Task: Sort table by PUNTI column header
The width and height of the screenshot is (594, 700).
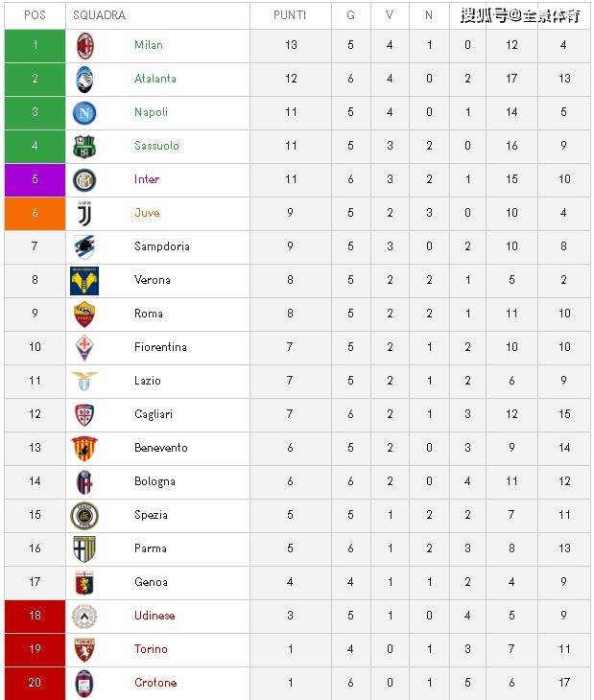Action: click(x=291, y=15)
